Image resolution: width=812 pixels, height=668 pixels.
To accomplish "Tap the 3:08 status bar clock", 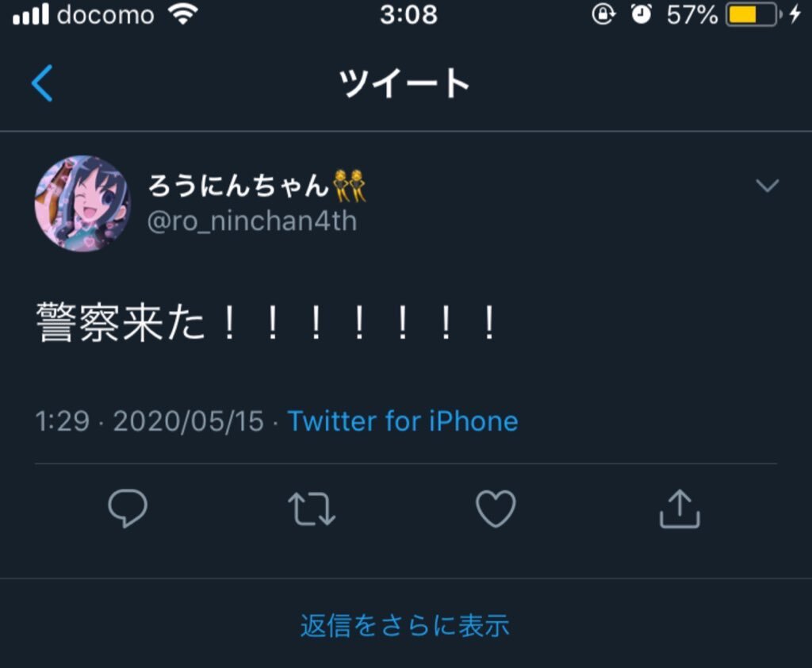I will (408, 14).
